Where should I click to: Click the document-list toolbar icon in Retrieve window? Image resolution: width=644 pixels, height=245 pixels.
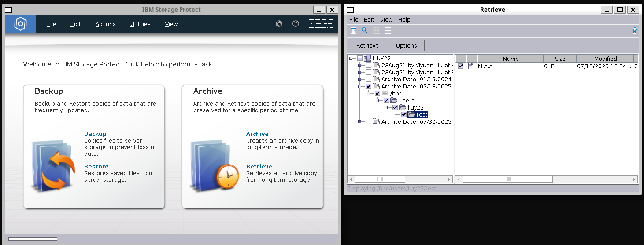coord(353,30)
